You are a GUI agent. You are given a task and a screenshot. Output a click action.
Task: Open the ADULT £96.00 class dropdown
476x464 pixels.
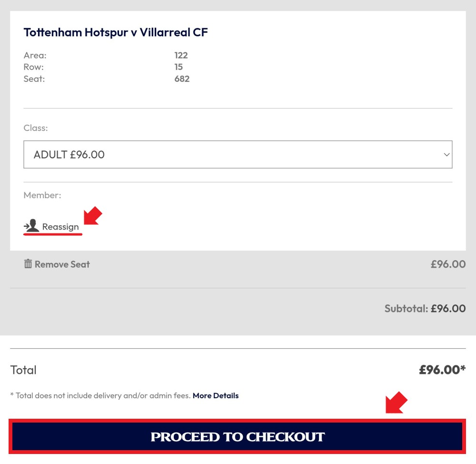tap(238, 154)
